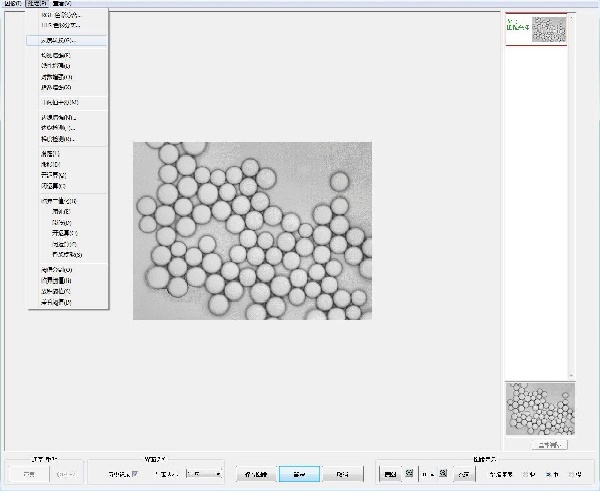Click the small button beneath the navigator preview
The width and height of the screenshot is (600, 499).
(x=549, y=444)
